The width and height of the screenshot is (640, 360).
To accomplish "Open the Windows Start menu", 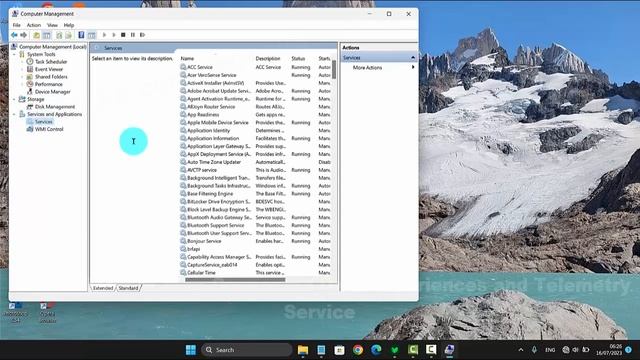I will click(191, 350).
